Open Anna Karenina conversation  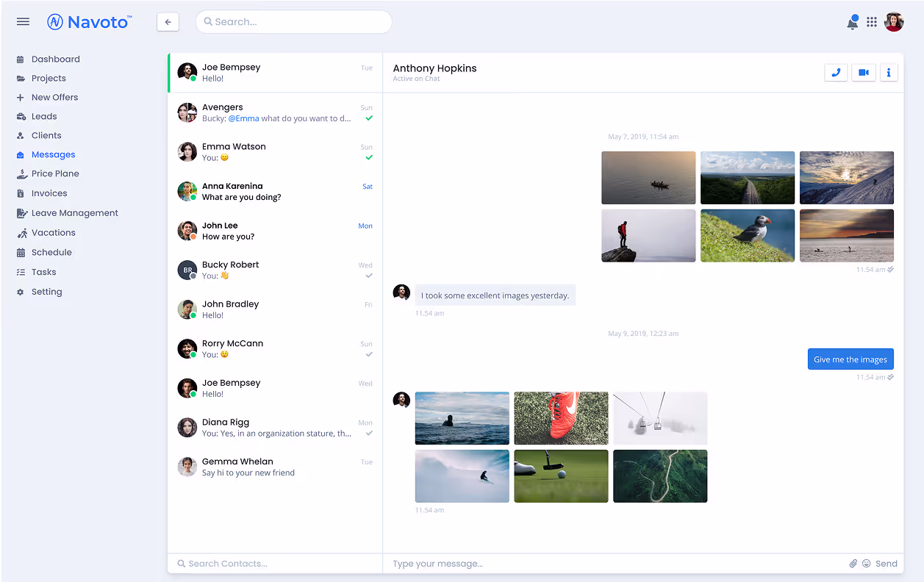point(275,191)
